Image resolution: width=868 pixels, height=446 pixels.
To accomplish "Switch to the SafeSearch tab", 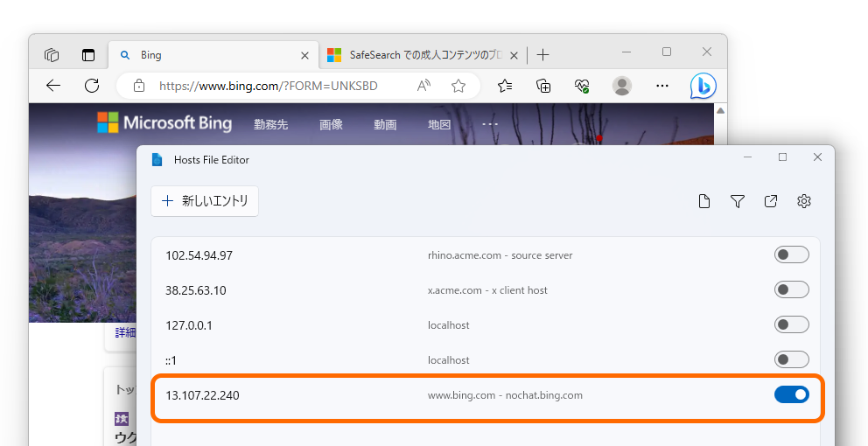I will (x=423, y=55).
